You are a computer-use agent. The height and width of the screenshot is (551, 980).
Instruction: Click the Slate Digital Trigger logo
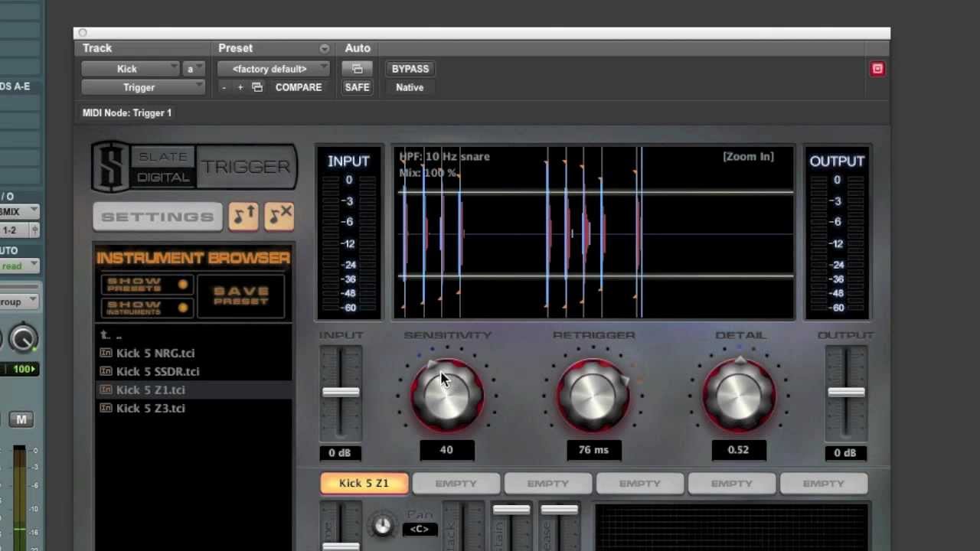194,166
